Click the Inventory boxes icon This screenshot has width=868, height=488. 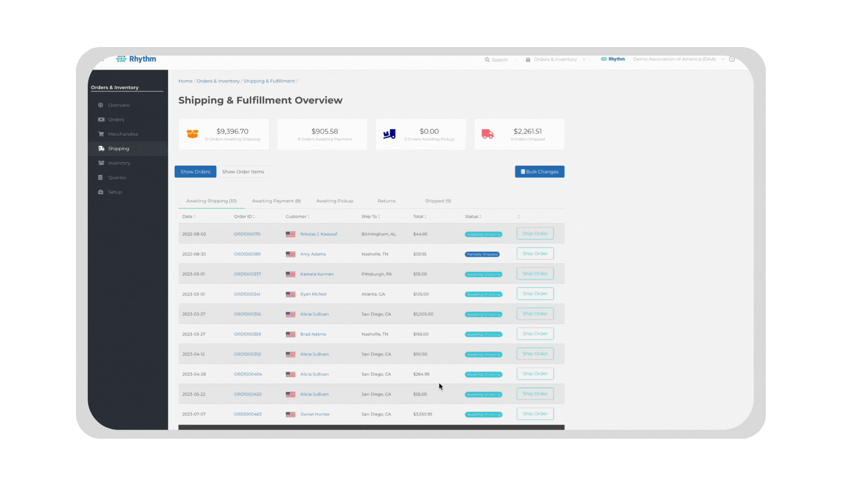101,163
